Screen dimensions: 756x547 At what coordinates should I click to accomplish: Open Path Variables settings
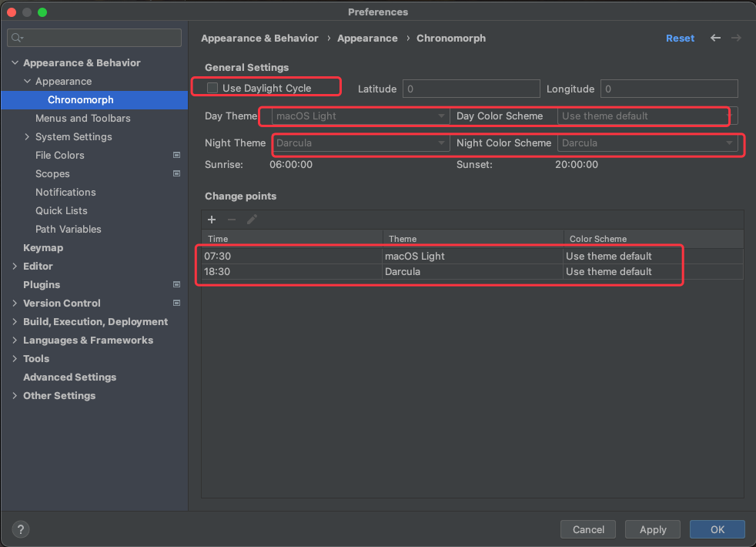click(x=68, y=229)
